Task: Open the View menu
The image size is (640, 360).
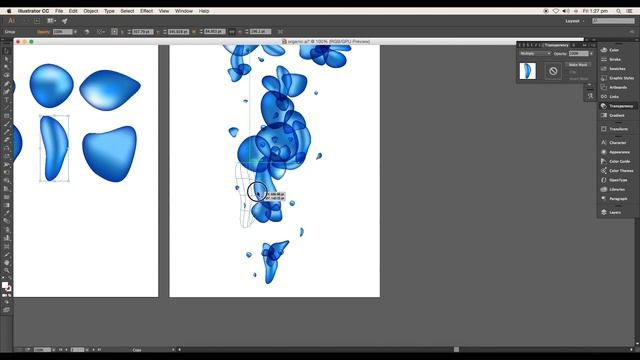Action: 164,11
